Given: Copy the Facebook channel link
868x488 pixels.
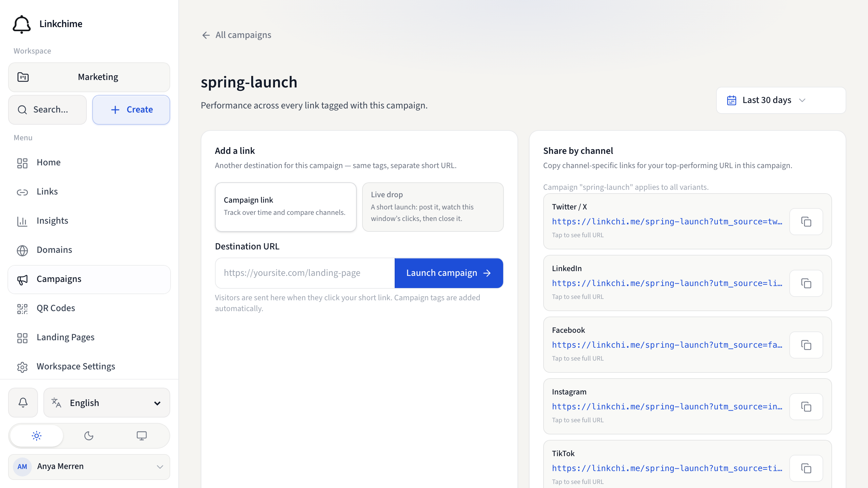Looking at the screenshot, I should (x=806, y=345).
